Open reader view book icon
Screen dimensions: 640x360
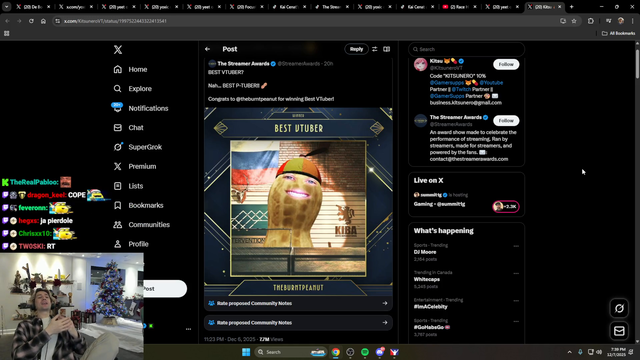tap(387, 49)
